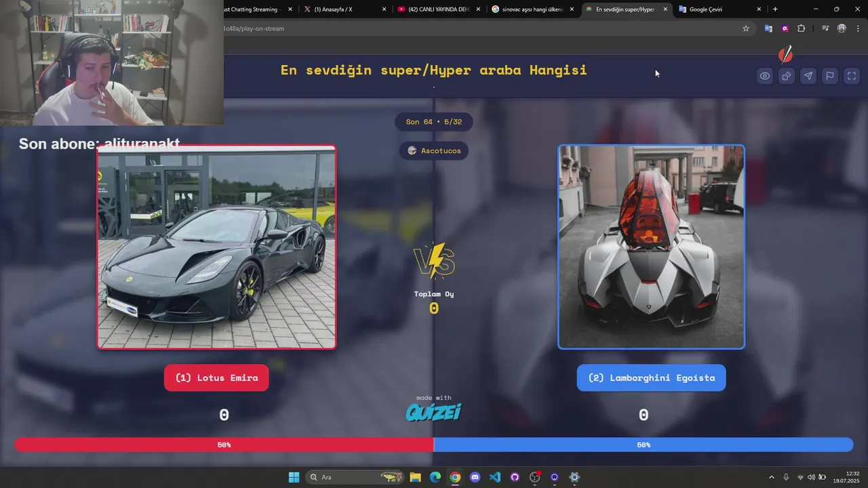Screen dimensions: 868x488
Task: Click the taskbar Ara search box
Action: 355,477
